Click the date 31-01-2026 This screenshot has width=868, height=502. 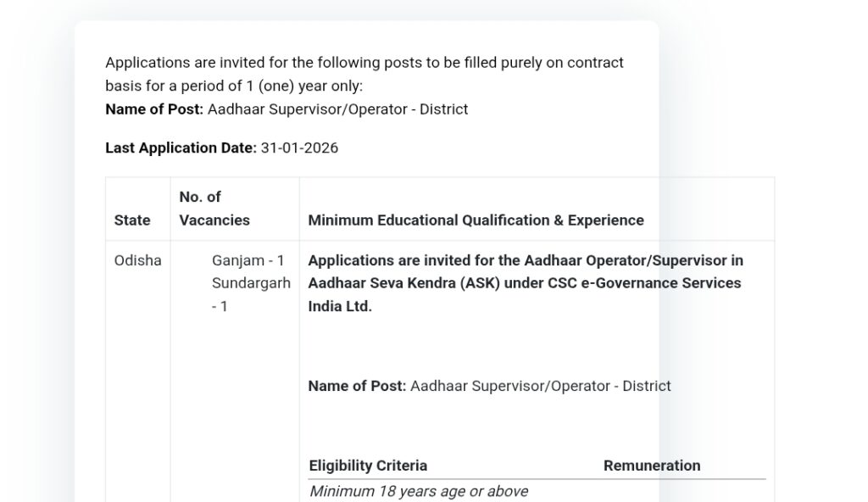point(299,148)
